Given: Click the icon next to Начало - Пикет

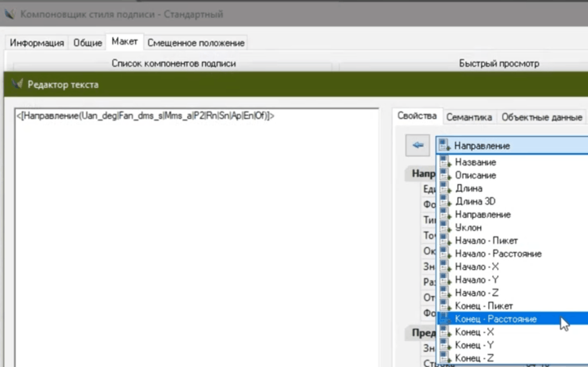Looking at the screenshot, I should click(445, 240).
